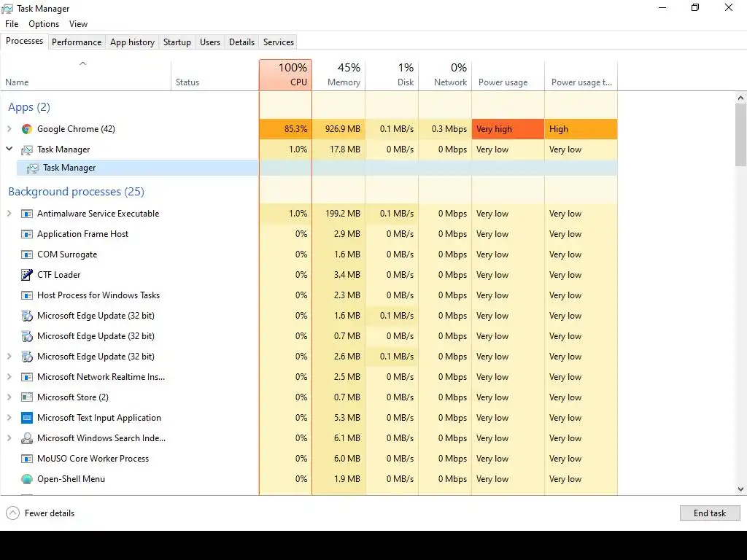
Task: Sort by the Power usage trend column header
Action: pos(581,75)
